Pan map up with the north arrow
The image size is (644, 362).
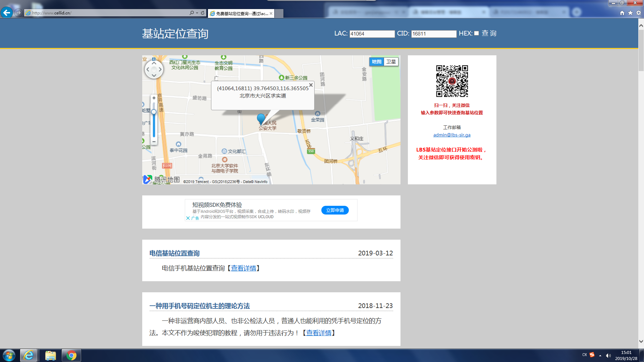pos(154,63)
